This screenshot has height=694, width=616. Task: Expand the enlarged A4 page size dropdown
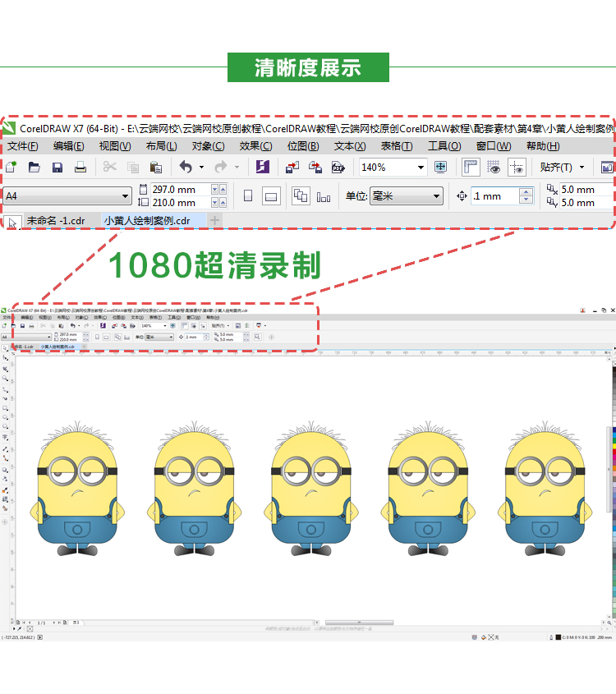coord(126,196)
